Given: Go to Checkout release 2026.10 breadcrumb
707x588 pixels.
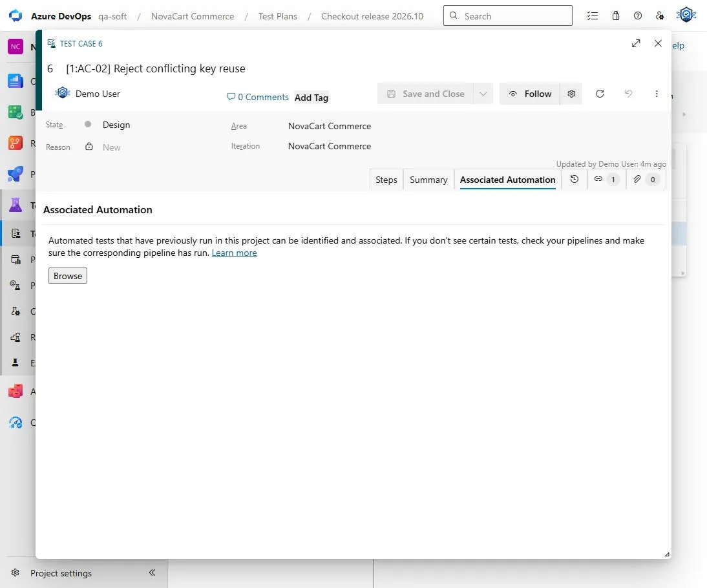Looking at the screenshot, I should (372, 16).
